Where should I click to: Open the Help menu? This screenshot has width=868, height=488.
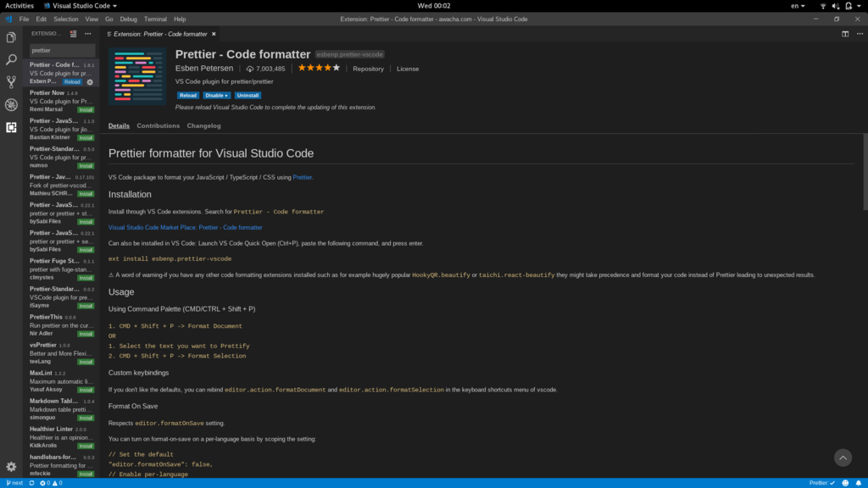[x=180, y=19]
